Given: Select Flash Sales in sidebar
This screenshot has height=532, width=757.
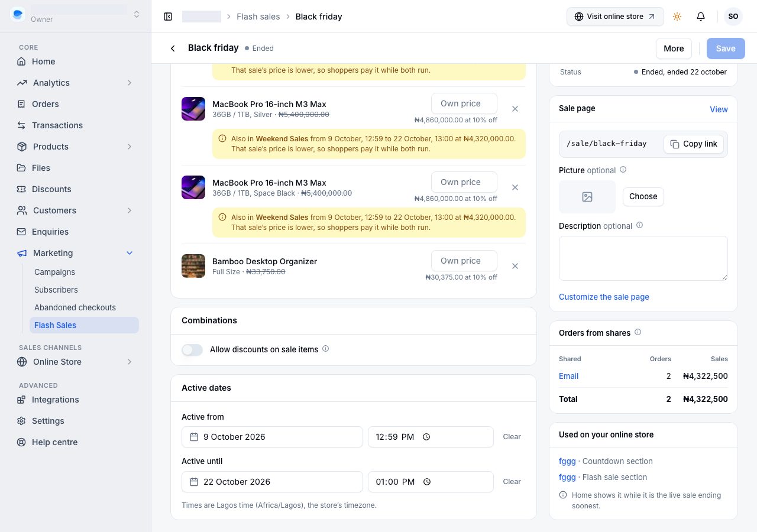Looking at the screenshot, I should [84, 325].
